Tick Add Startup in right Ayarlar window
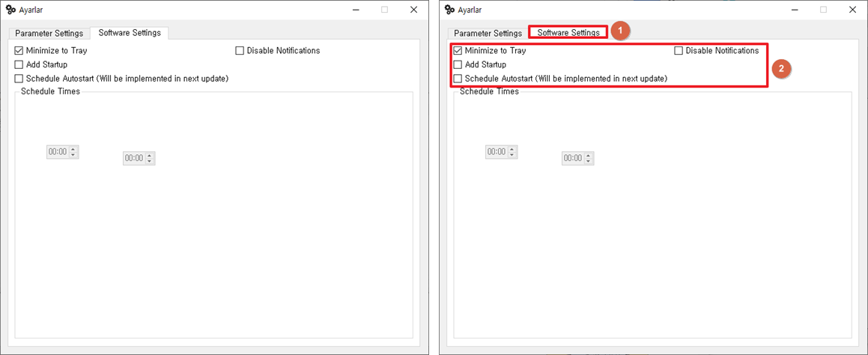 tap(458, 64)
